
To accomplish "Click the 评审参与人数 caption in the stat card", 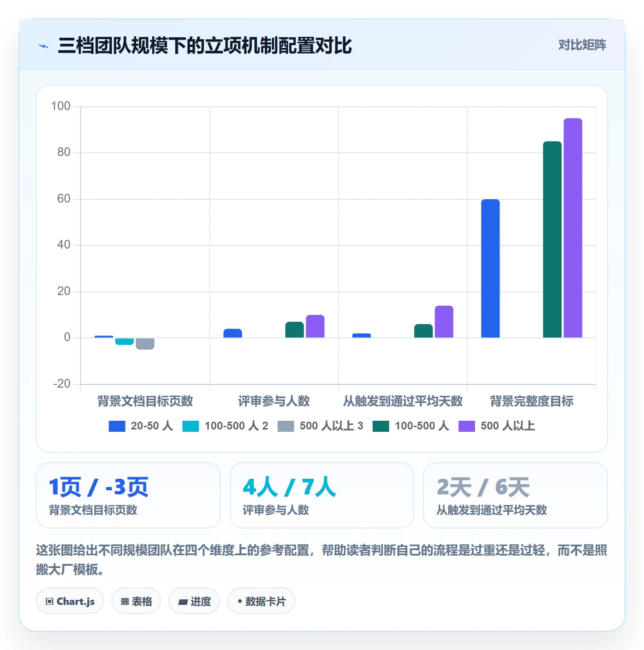I will (x=276, y=510).
